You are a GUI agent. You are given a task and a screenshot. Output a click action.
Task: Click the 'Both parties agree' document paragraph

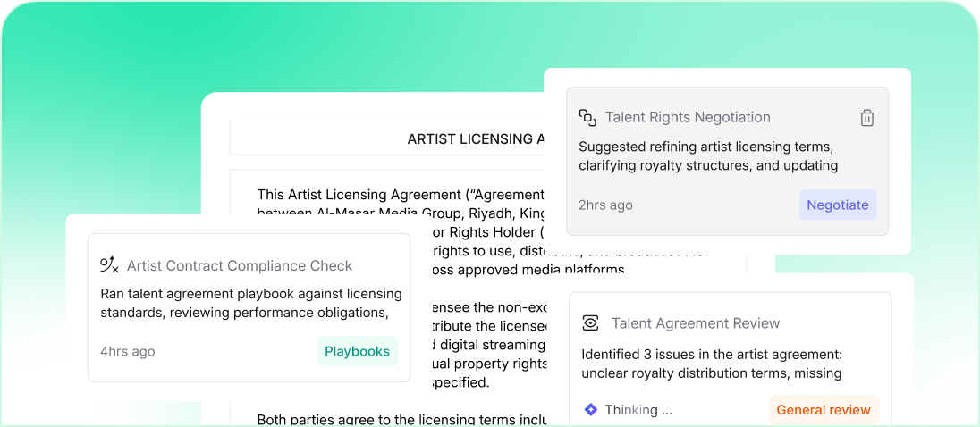[400, 419]
